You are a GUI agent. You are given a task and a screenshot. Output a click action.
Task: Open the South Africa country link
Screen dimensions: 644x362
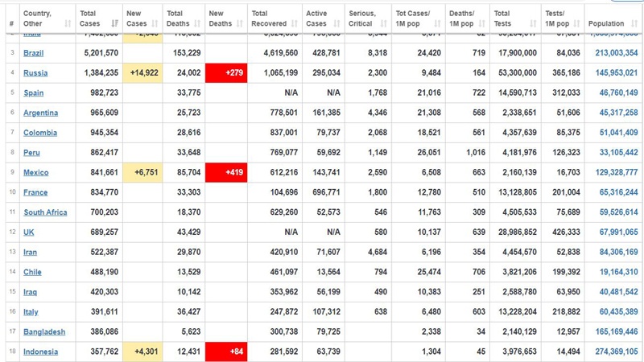[45, 212]
